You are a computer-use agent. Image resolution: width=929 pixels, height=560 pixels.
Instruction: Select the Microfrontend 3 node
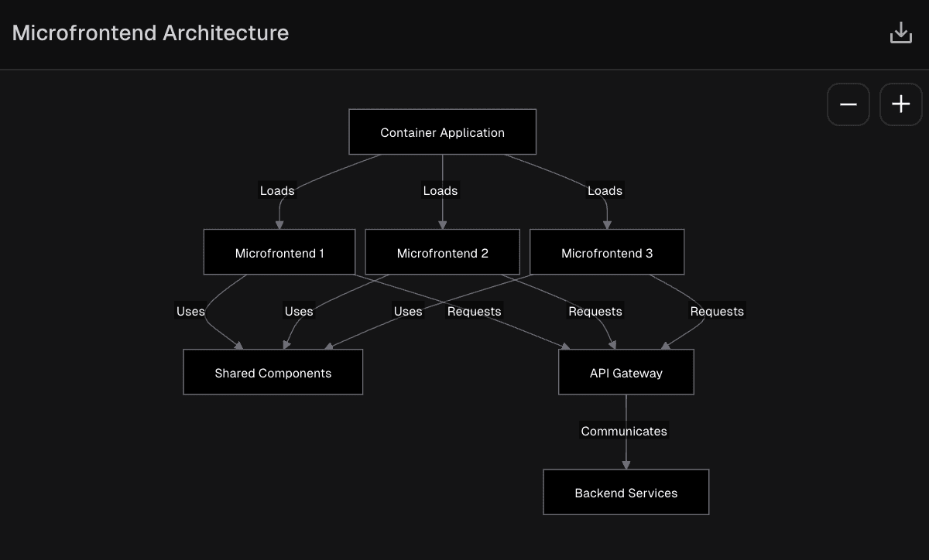(607, 251)
